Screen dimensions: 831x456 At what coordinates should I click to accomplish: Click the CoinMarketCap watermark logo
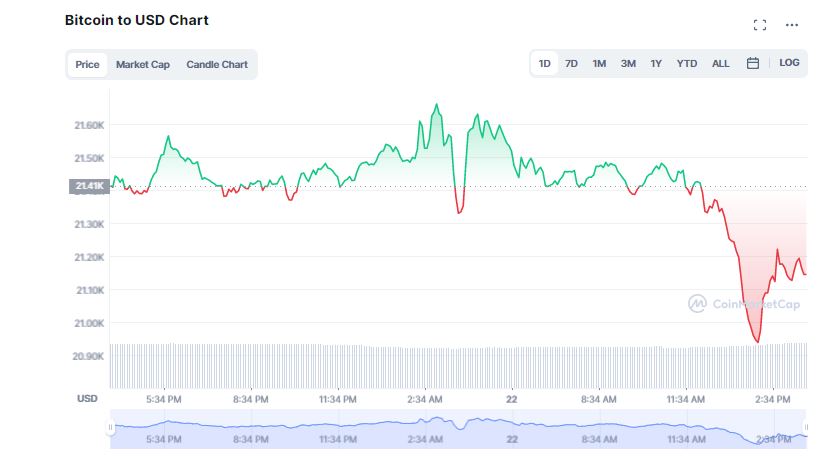(744, 304)
